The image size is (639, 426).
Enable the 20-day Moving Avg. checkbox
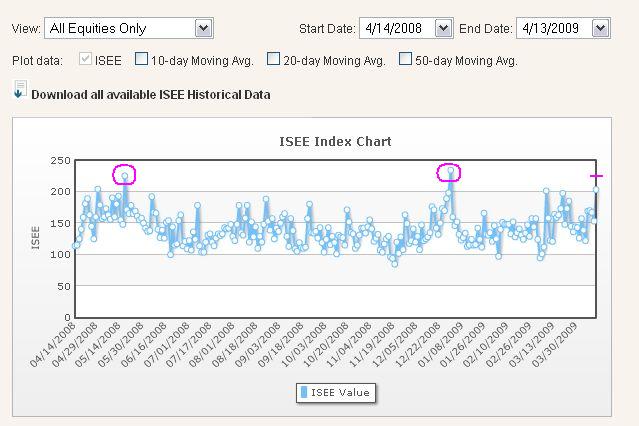click(x=273, y=60)
